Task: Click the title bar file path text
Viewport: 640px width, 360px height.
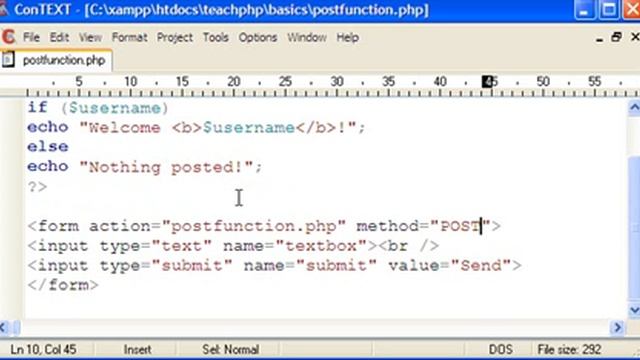Action: click(257, 10)
